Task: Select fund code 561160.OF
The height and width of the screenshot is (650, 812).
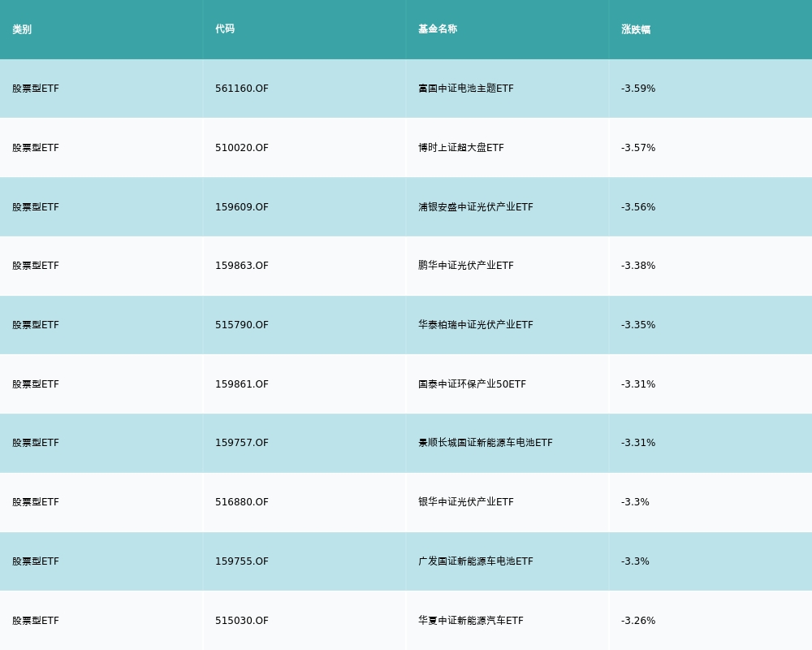Action: [x=242, y=89]
